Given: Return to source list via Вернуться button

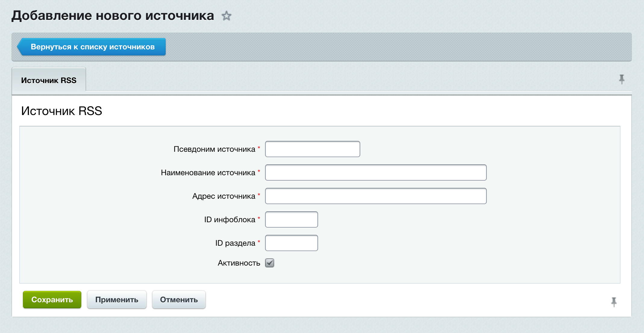Looking at the screenshot, I should click(x=91, y=47).
